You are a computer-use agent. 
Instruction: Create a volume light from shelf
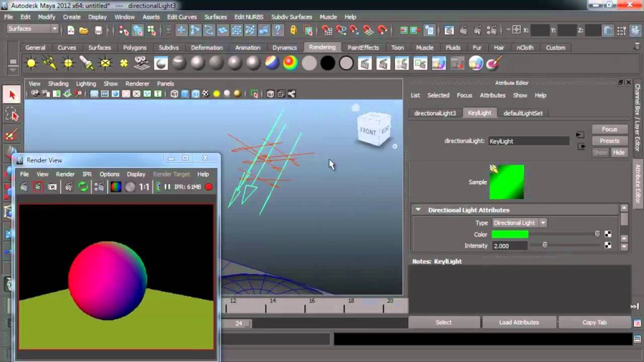(x=124, y=63)
